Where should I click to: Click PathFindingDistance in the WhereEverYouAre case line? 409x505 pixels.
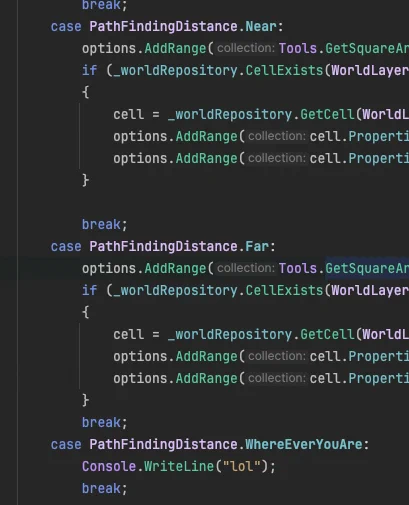163,445
